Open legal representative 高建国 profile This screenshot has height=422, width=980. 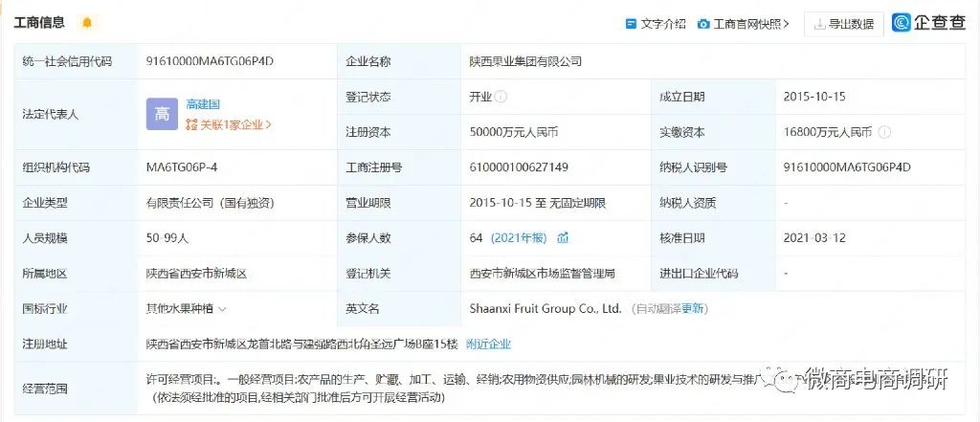[x=203, y=104]
